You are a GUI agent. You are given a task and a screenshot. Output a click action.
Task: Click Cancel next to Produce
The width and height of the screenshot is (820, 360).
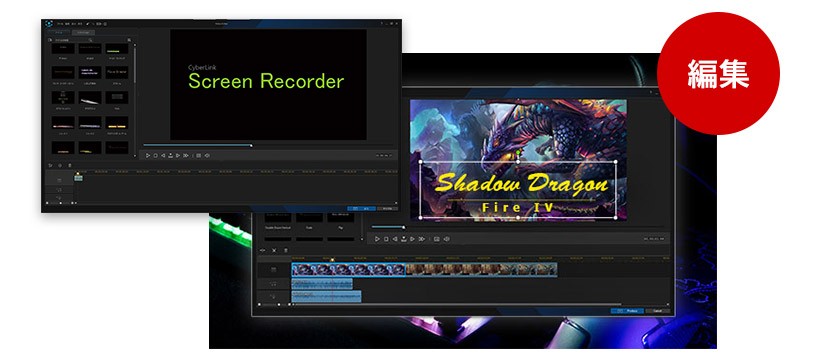(x=657, y=311)
